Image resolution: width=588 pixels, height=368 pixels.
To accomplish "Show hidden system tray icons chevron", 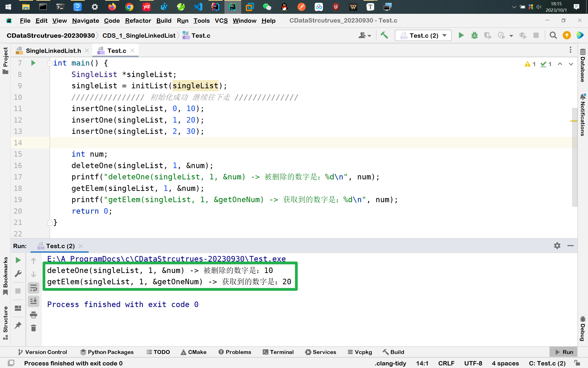I will 514,7.
